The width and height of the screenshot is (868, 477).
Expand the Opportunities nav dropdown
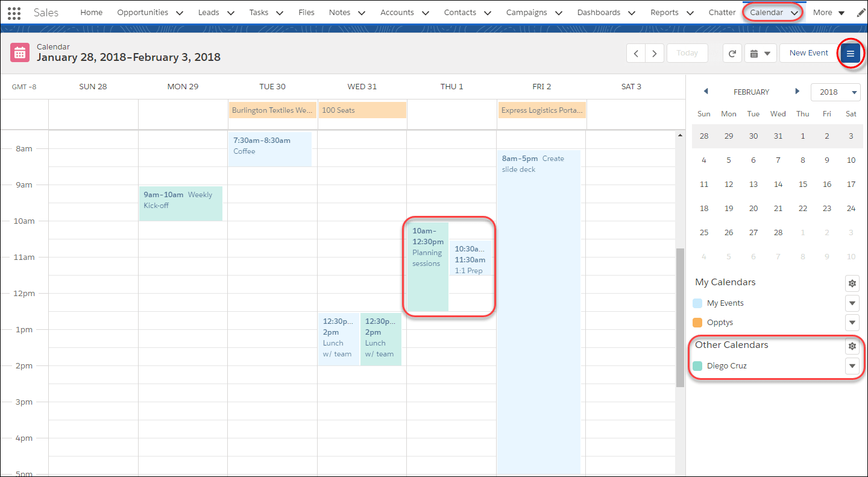pos(179,12)
